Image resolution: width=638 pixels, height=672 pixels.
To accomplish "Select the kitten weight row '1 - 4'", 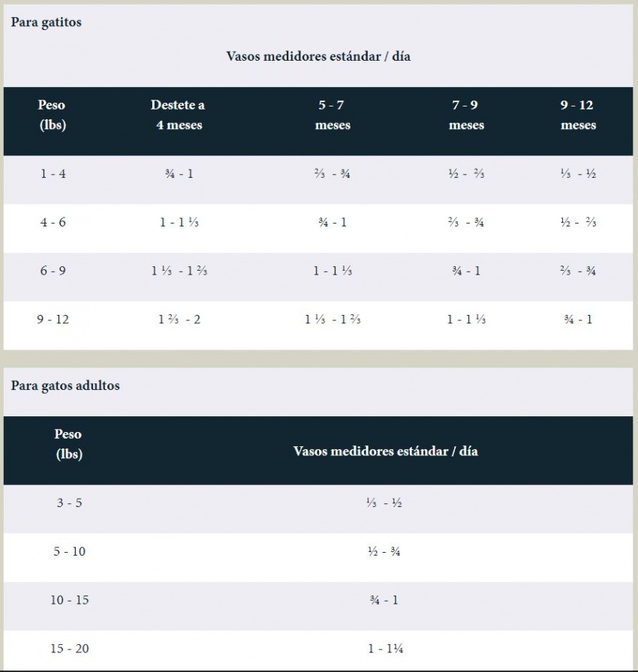I will (318, 179).
